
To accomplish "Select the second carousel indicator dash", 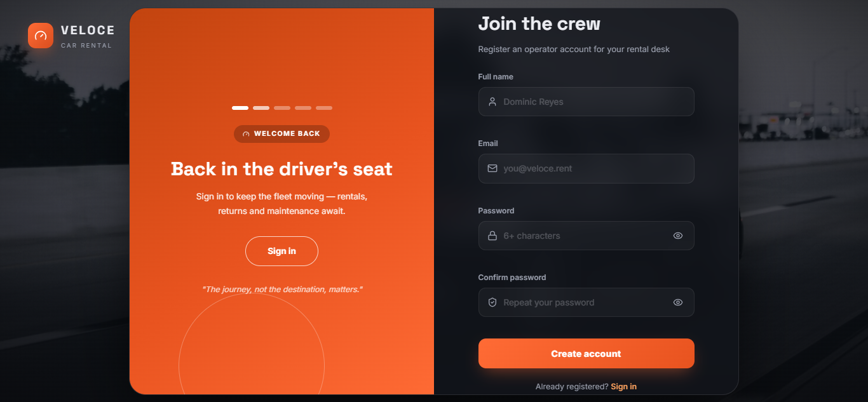I will [261, 108].
